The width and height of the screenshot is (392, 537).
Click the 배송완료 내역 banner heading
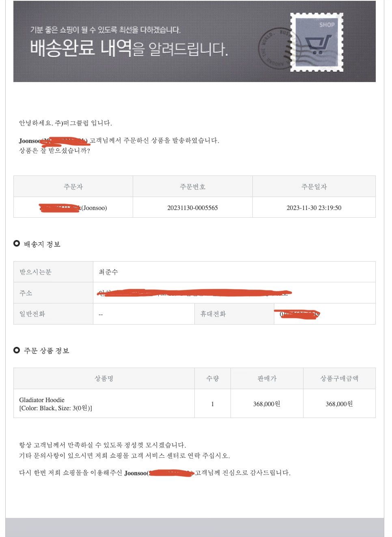pyautogui.click(x=129, y=49)
